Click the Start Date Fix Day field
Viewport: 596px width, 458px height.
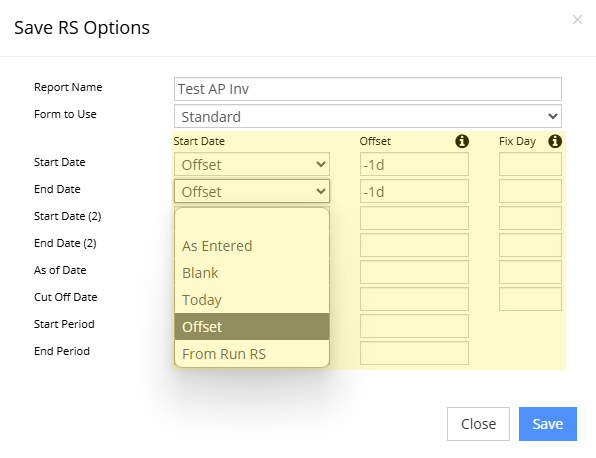(x=530, y=164)
